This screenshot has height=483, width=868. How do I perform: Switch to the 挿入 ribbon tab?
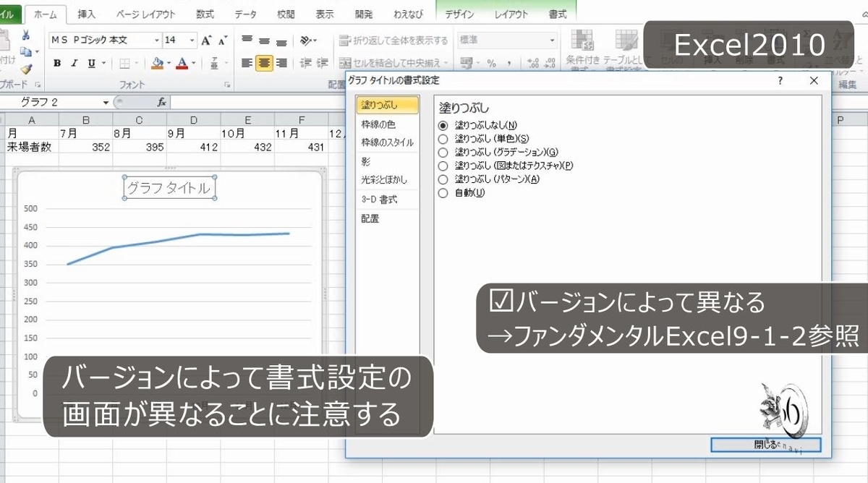(x=86, y=14)
